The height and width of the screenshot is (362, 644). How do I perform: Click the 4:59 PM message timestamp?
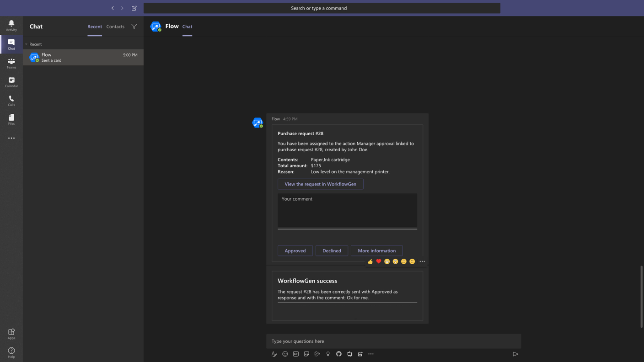point(290,119)
